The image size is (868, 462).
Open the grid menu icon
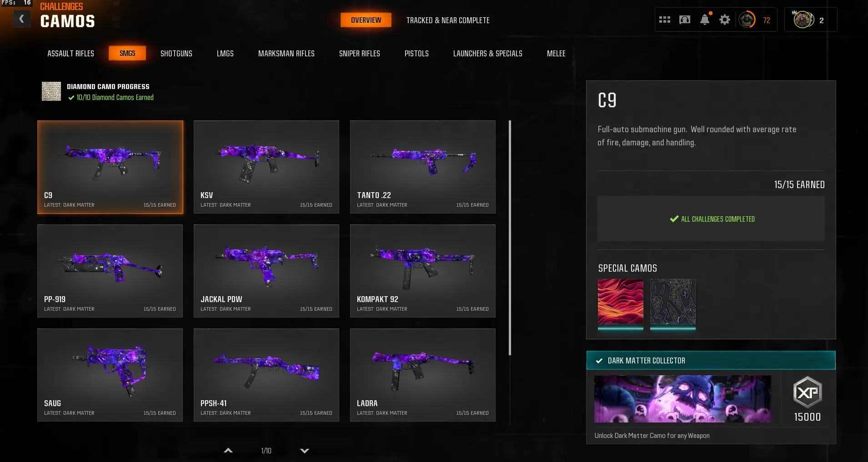(x=665, y=20)
